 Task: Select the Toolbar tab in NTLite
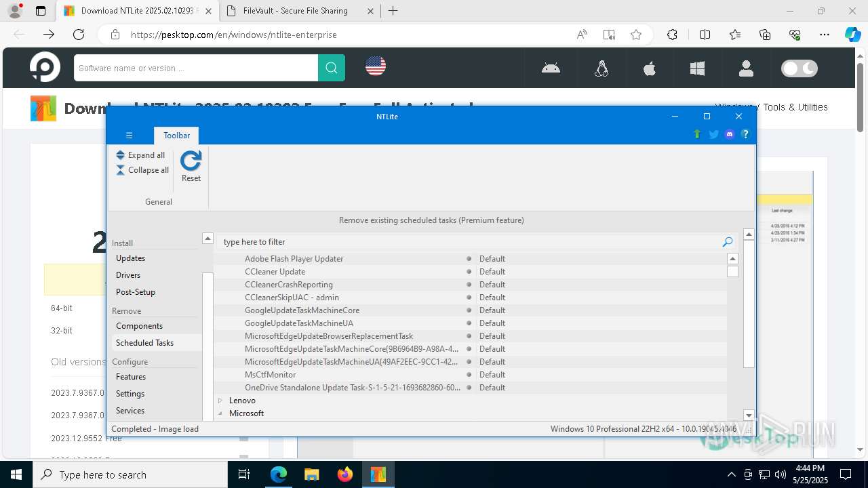coord(176,136)
